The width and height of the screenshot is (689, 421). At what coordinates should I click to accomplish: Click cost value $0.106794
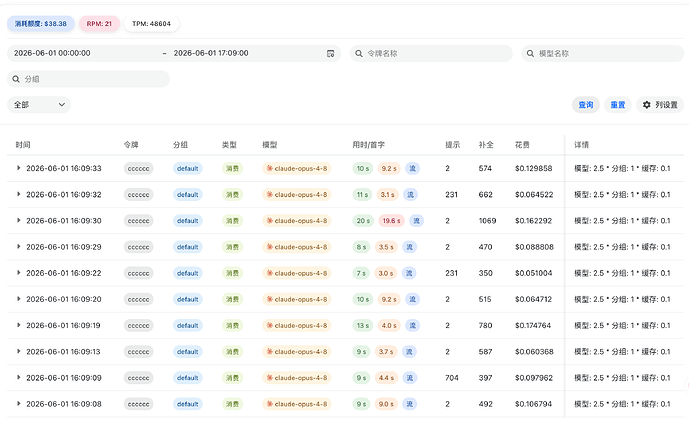point(533,404)
